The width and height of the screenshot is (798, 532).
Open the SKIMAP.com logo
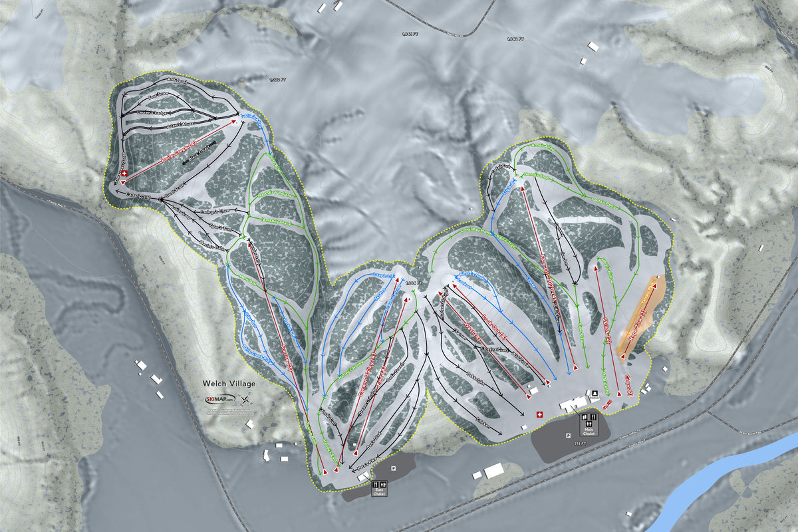click(221, 399)
